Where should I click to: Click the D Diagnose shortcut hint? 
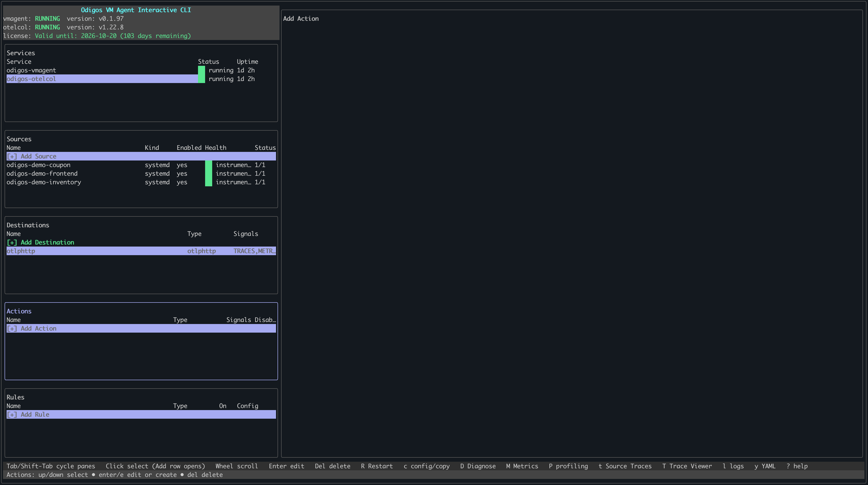(478, 466)
